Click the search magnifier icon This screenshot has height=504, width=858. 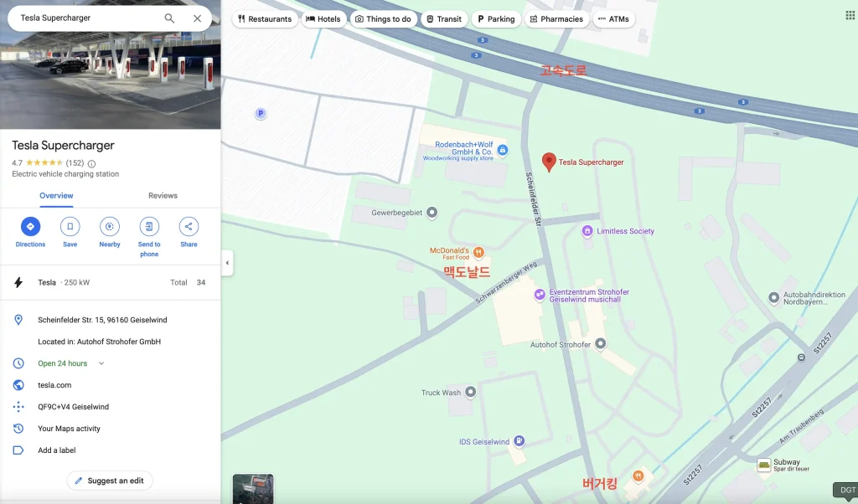(169, 18)
